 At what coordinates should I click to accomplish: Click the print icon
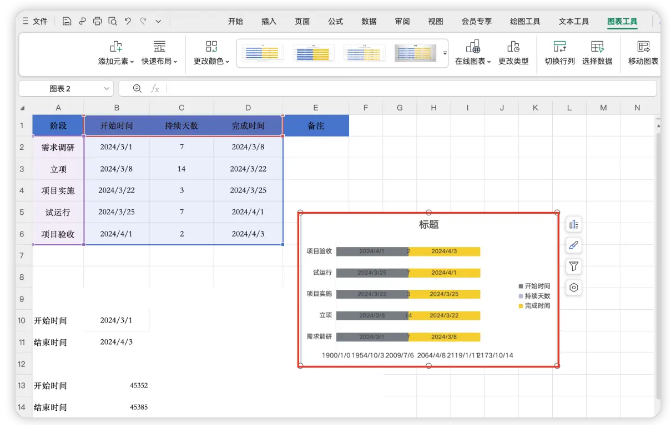[97, 21]
